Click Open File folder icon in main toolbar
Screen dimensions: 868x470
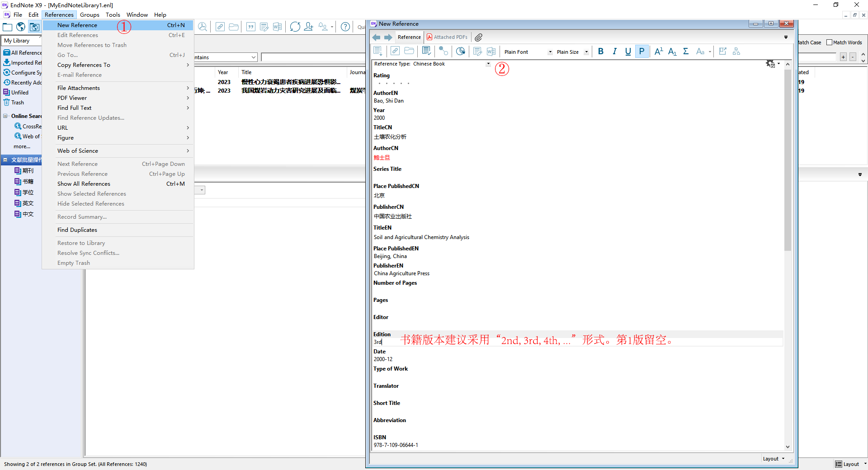(x=234, y=27)
